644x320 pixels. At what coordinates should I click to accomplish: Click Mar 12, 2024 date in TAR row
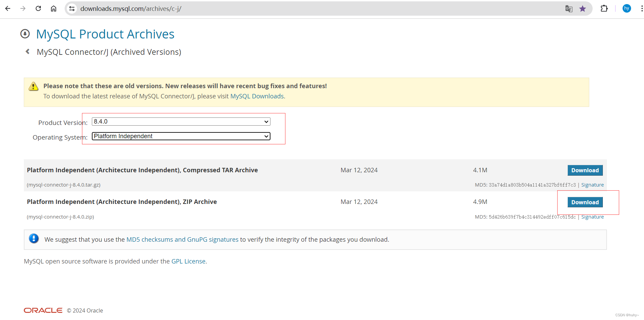359,170
